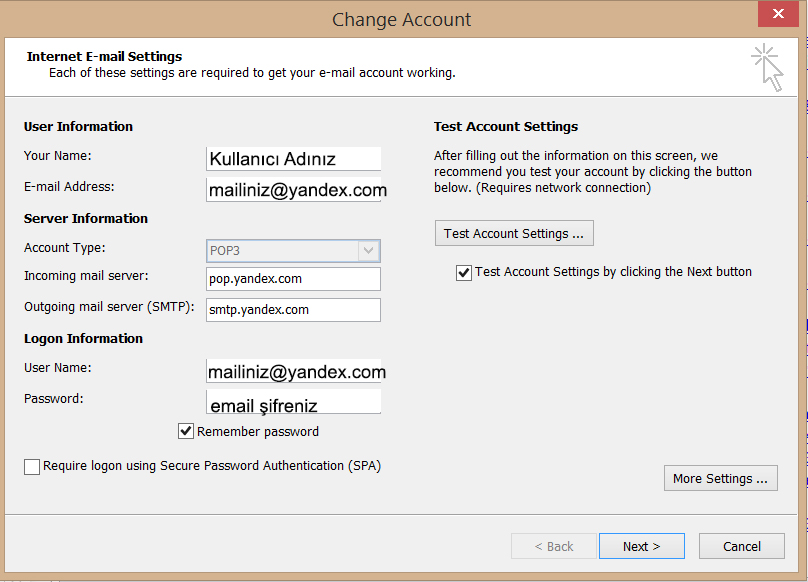Click the cursor wizard icon in header

767,66
